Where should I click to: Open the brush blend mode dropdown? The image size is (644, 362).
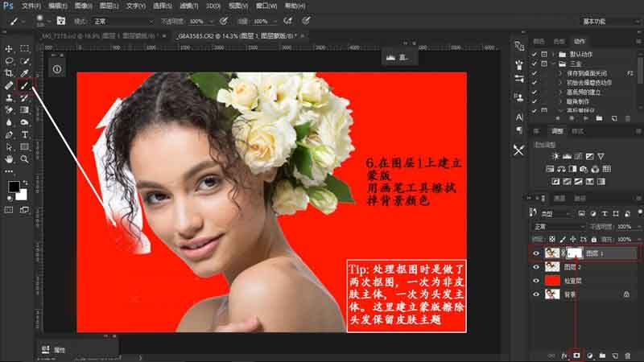(122, 22)
